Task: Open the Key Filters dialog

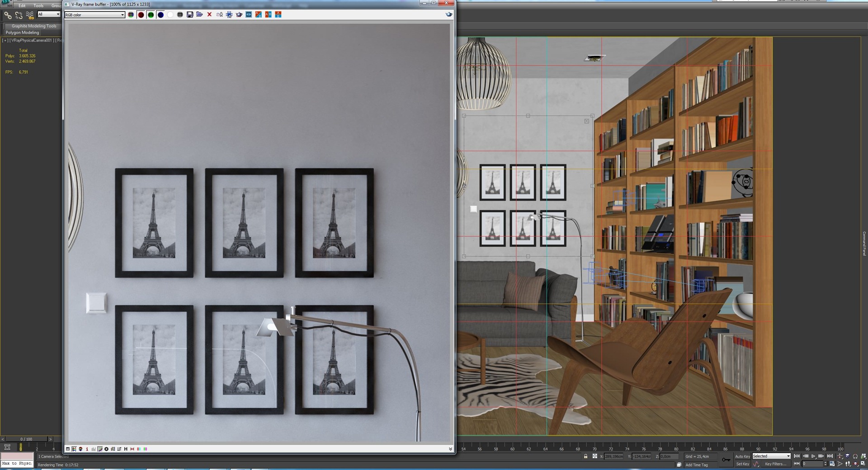Action: (x=776, y=464)
